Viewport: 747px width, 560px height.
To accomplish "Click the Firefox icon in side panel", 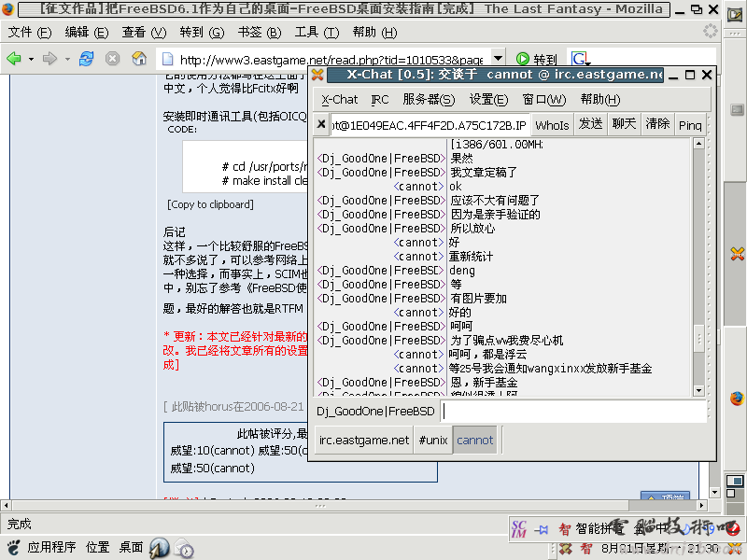I will (737, 399).
